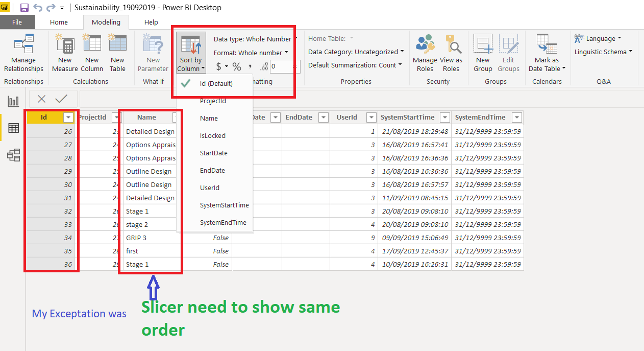The height and width of the screenshot is (351, 644).
Task: Open the ProjectId column filter dropdown
Action: click(x=116, y=118)
